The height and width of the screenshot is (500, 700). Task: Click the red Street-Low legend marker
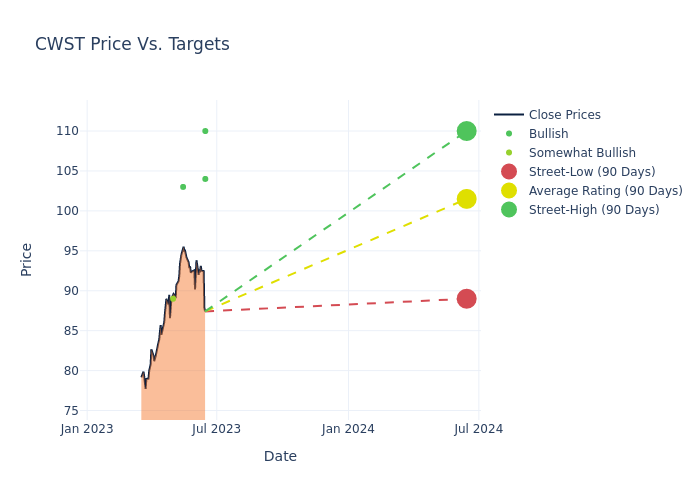[x=509, y=172]
